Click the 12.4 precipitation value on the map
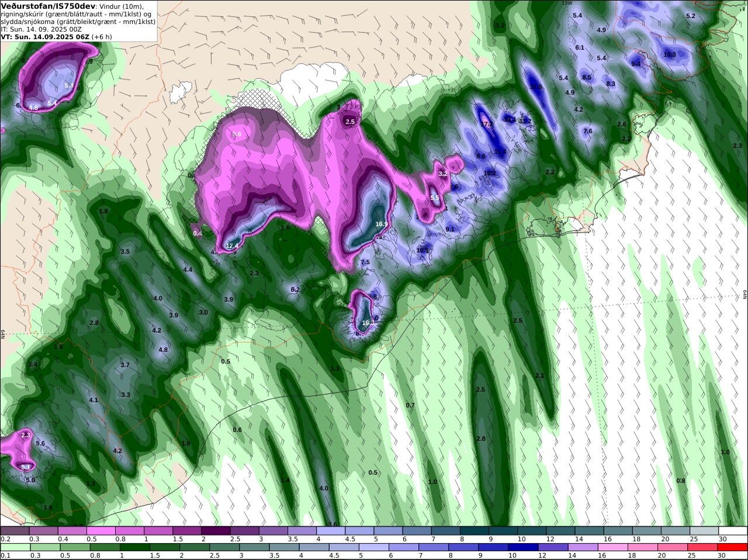Viewport: 748px width, 560px height. 232,246
